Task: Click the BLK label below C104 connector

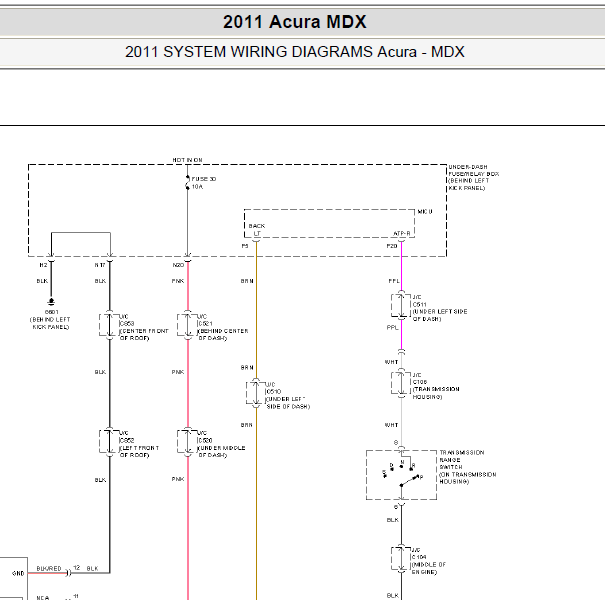Action: pyautogui.click(x=392, y=595)
